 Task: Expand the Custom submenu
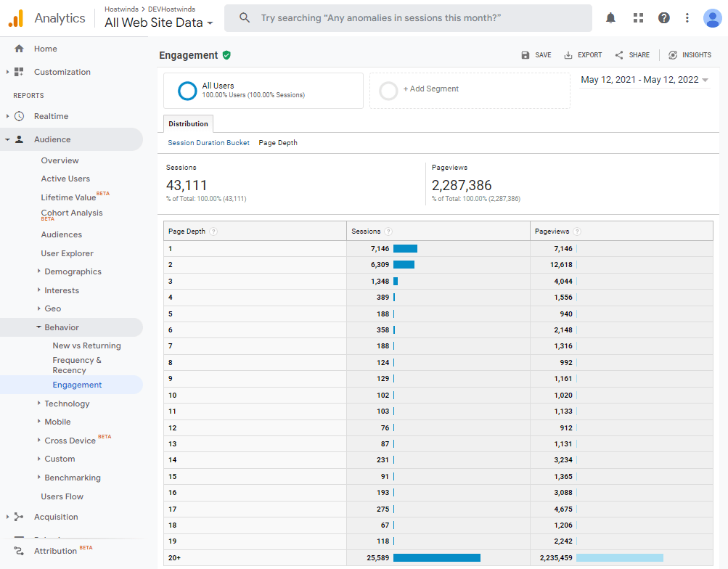39,459
